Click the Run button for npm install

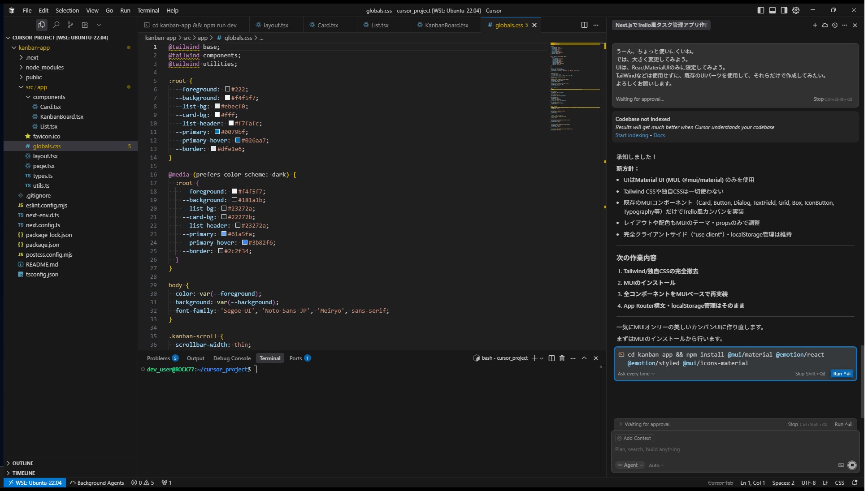(x=841, y=374)
